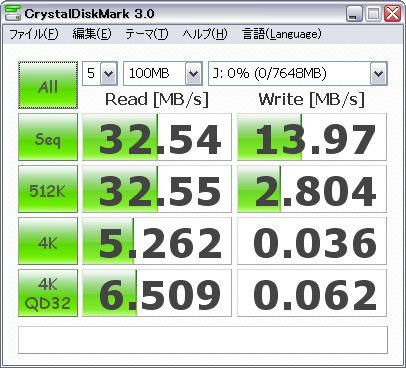Select the Seq write result 13.97
Screen dimensions: 406x368
point(312,137)
